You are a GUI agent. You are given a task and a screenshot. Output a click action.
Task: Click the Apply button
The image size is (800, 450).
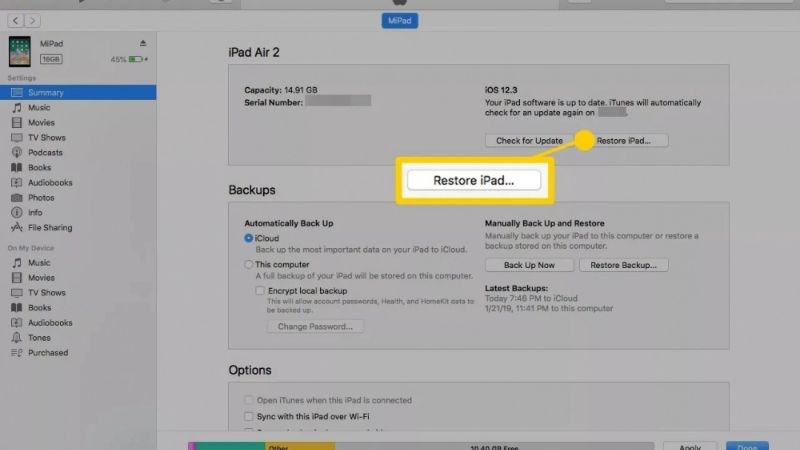pos(690,447)
